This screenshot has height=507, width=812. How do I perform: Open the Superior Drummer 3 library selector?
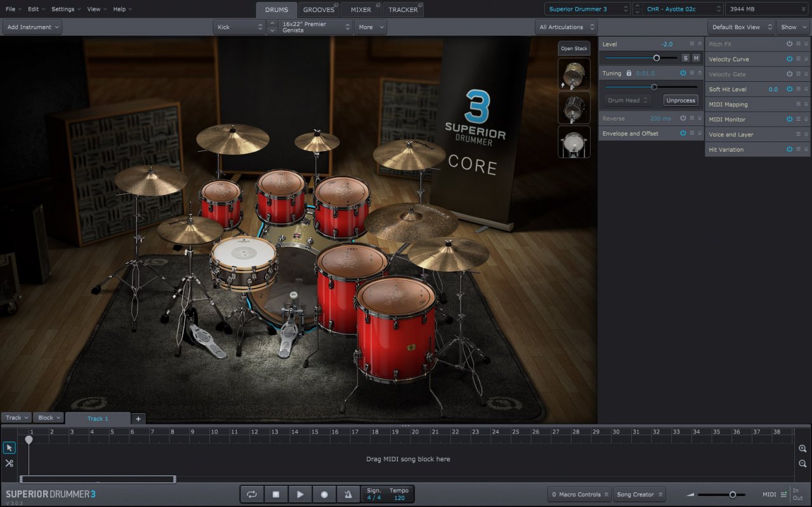click(587, 9)
